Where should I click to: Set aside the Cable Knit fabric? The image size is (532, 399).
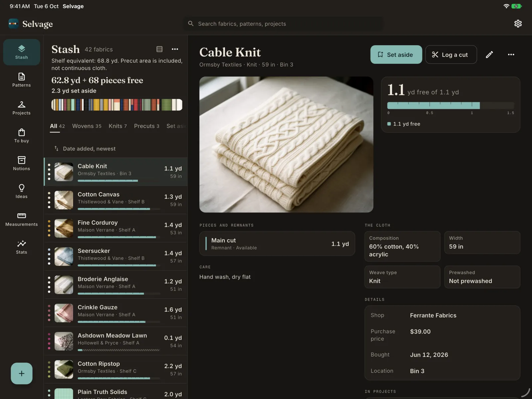(x=396, y=55)
